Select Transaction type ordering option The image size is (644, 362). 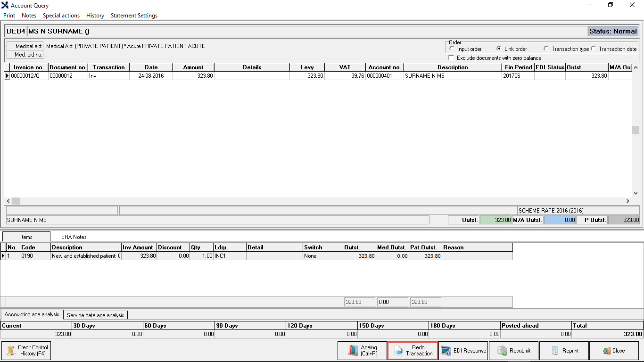(546, 49)
